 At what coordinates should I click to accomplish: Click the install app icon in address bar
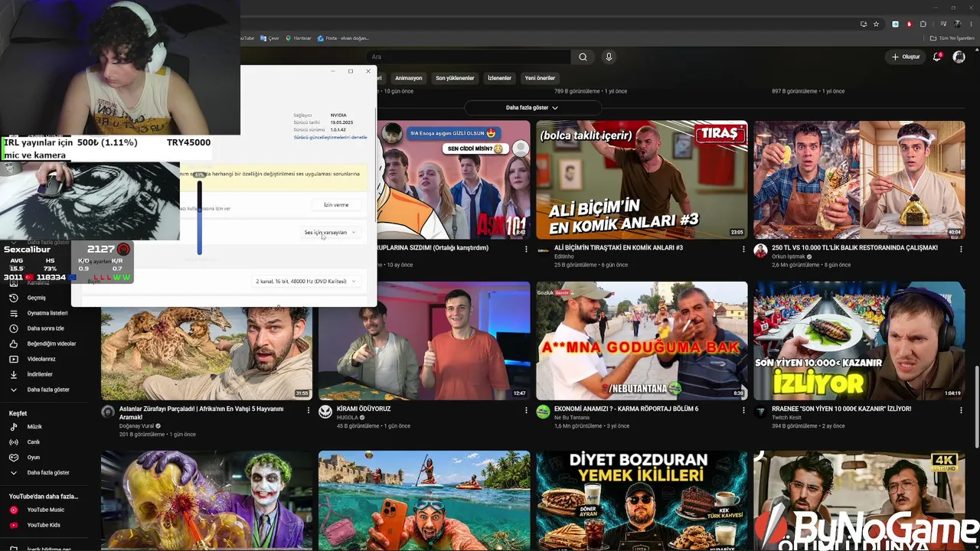(864, 24)
